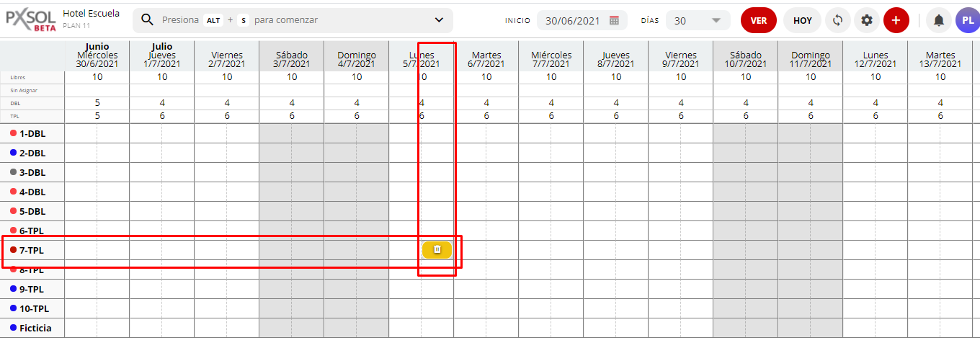Click the PXSOL Beta logo
980x348 pixels.
[30, 19]
